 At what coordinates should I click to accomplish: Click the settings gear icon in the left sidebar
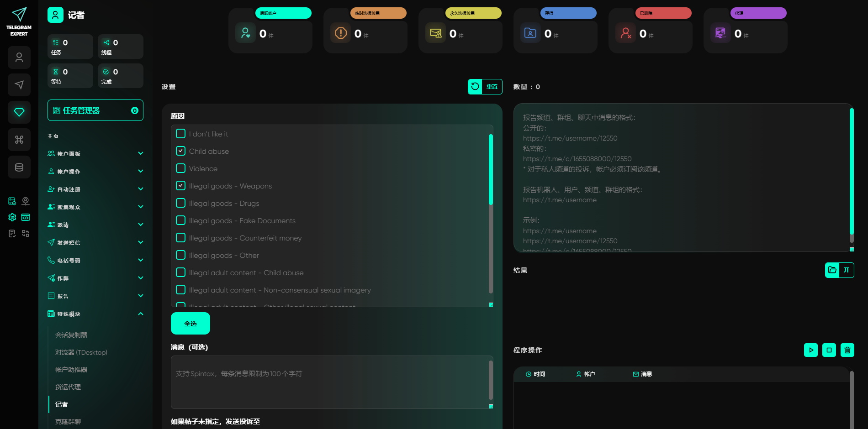(12, 217)
